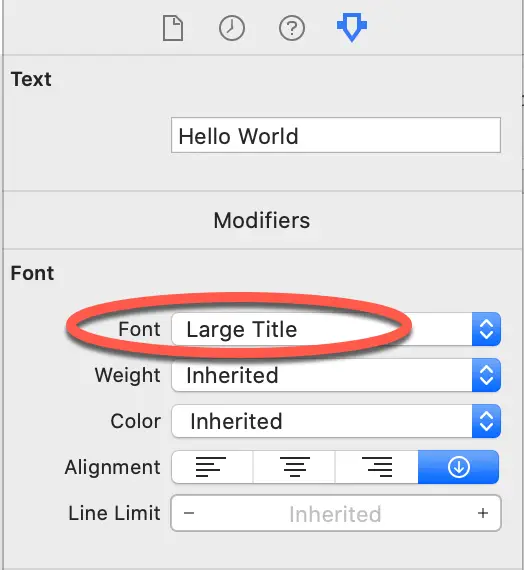Click the Color popup stepper arrows

487,421
